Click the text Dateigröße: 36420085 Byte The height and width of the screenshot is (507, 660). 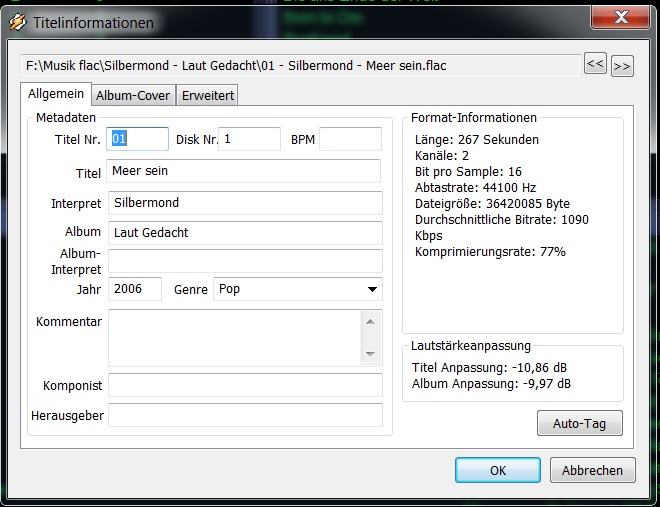(x=492, y=204)
